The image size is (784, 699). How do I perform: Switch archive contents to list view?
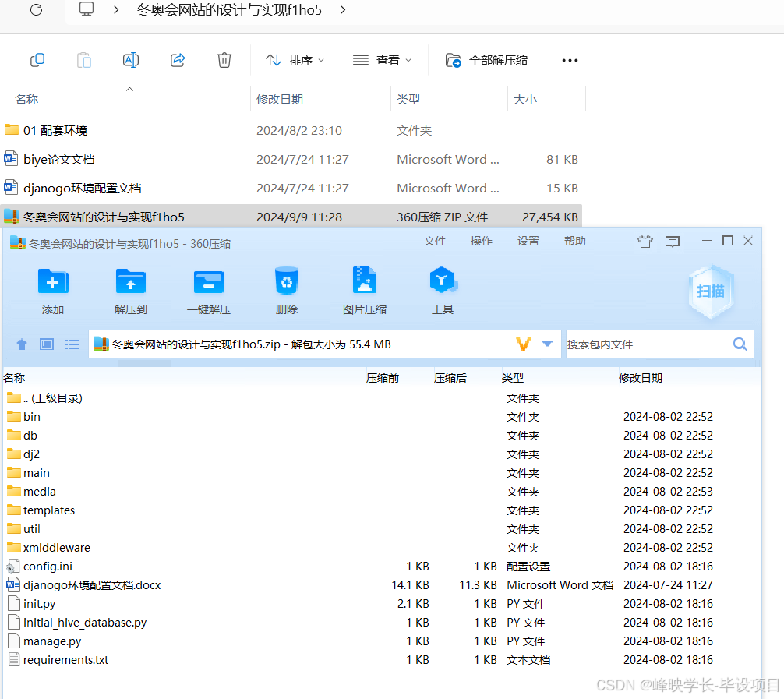(x=72, y=344)
